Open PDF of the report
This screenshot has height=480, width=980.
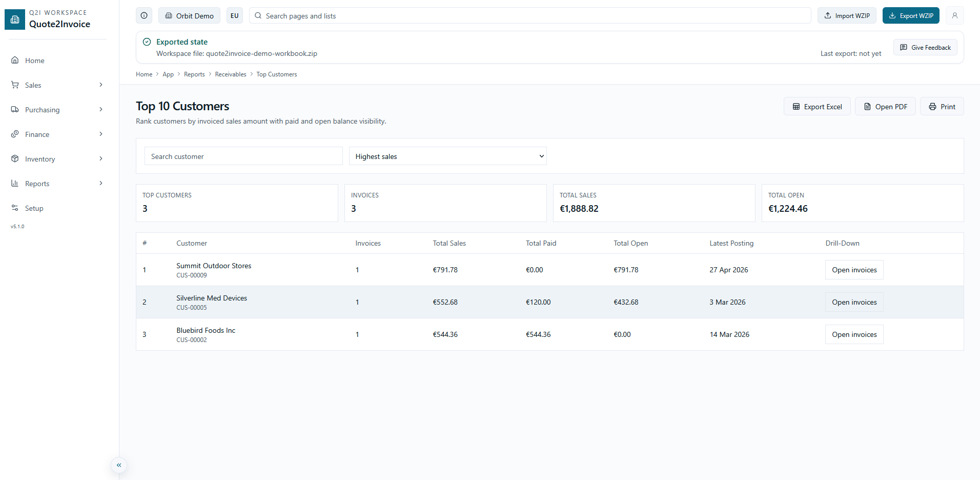click(885, 107)
